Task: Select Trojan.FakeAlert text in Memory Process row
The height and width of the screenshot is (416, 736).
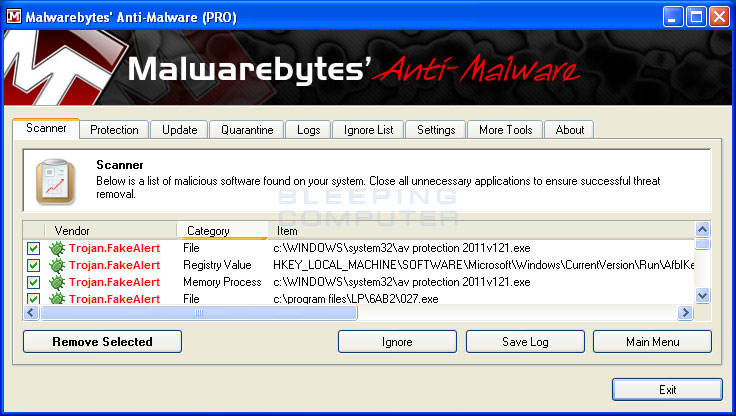Action: click(115, 282)
